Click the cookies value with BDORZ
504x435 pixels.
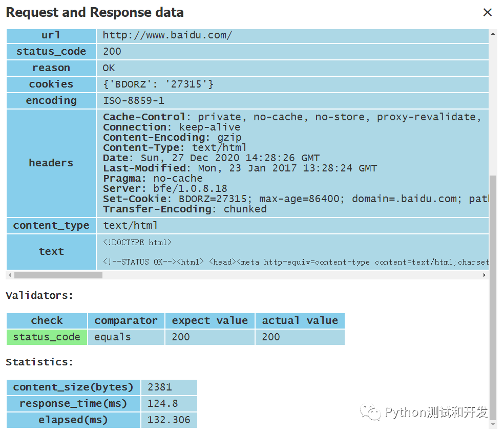coord(158,84)
